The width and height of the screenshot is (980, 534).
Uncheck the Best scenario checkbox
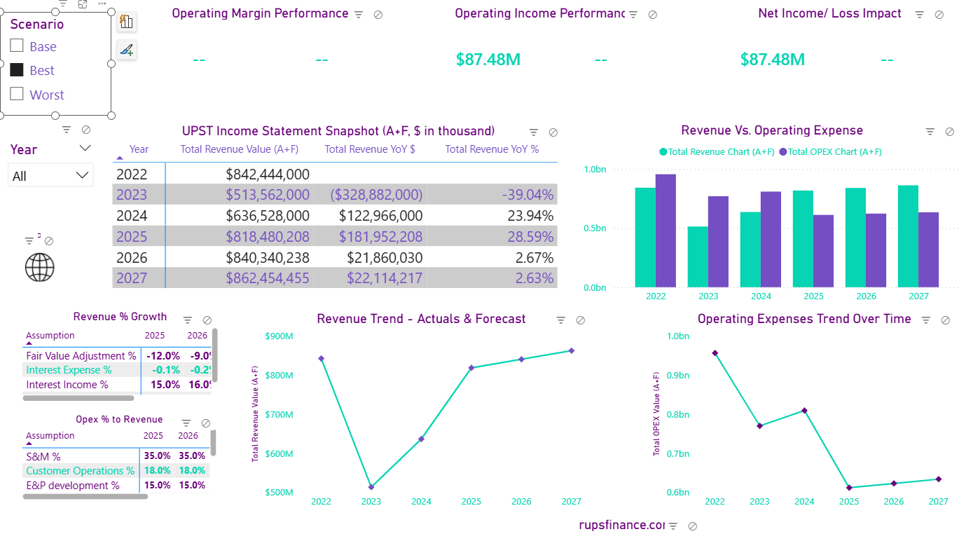coord(18,69)
